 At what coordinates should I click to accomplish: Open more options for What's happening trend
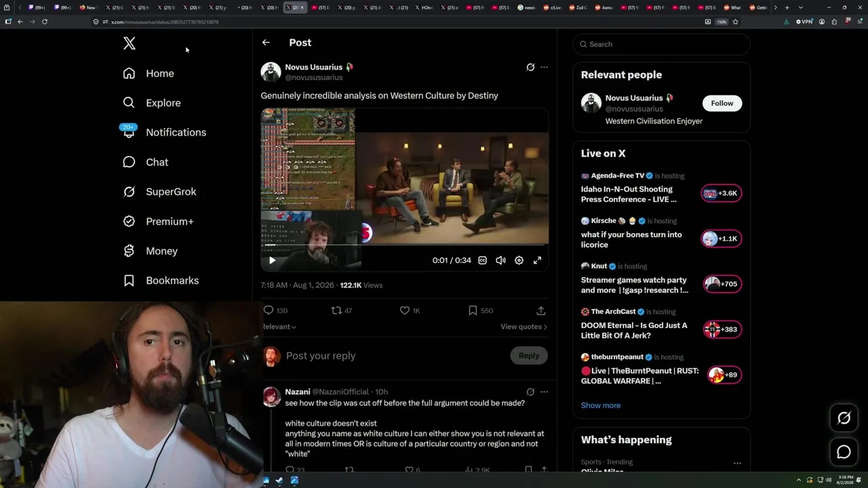click(737, 464)
